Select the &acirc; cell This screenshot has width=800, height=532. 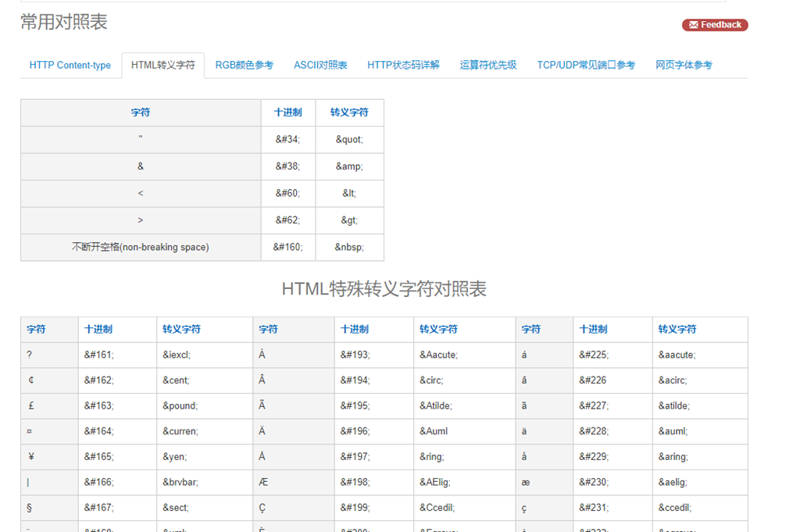[700, 380]
